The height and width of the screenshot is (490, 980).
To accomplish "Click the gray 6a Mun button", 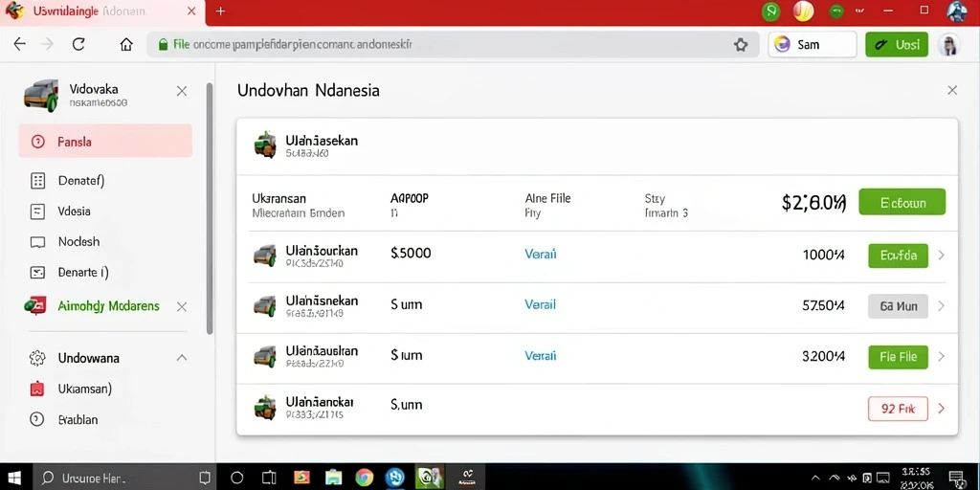I will tap(898, 306).
